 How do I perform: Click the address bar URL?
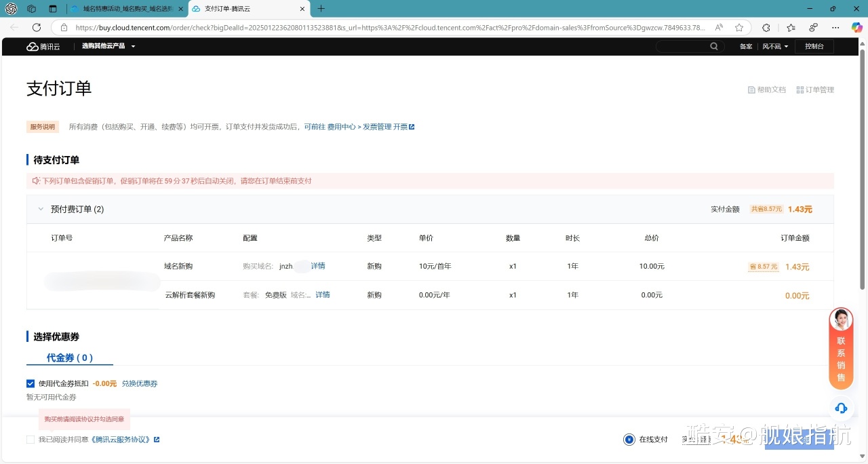390,28
